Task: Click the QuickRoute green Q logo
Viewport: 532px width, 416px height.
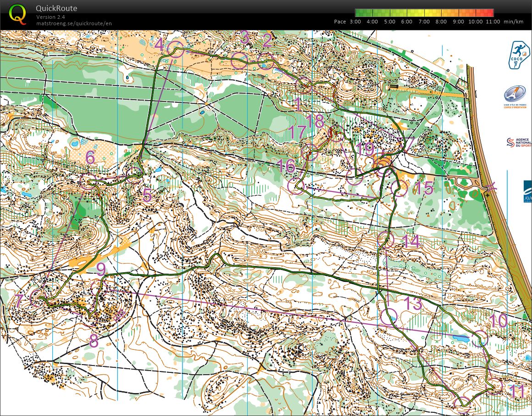Action: pos(18,14)
